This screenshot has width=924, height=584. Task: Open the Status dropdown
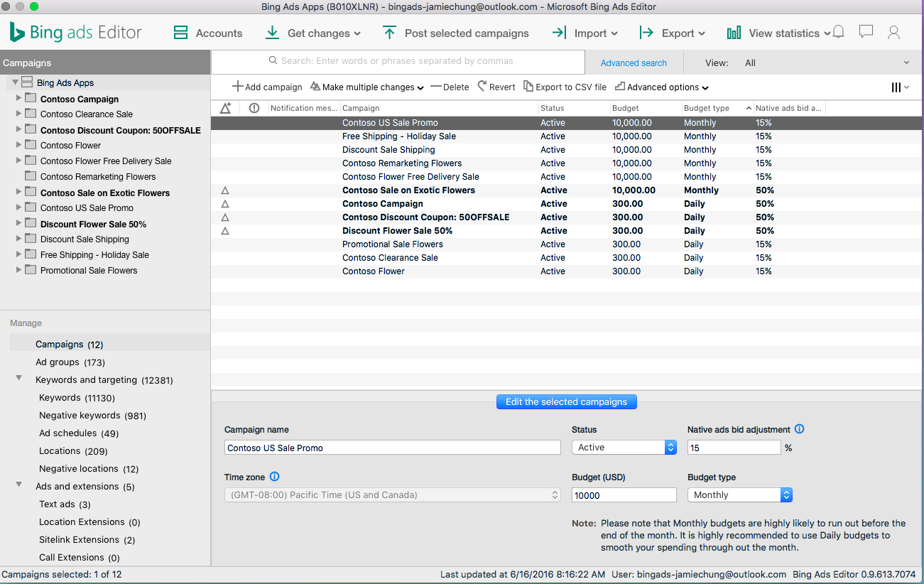[x=624, y=447]
